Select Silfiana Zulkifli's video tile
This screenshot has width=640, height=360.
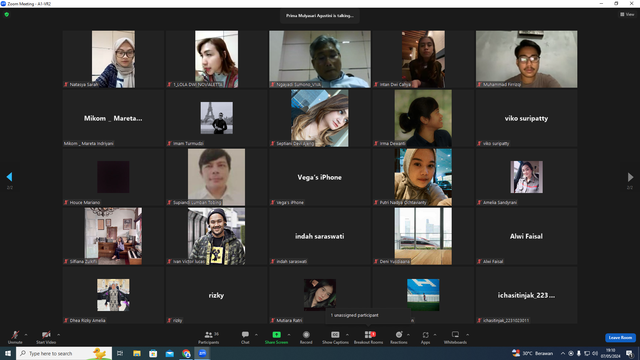[113, 236]
